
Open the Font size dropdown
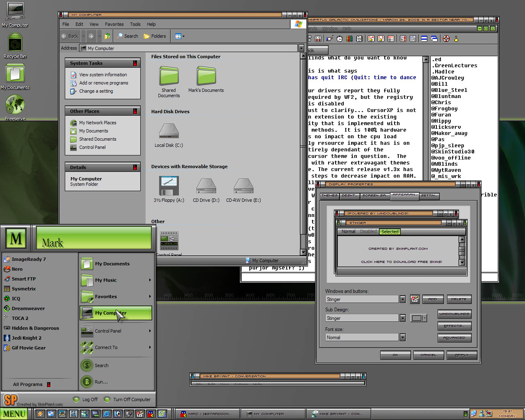(402, 338)
